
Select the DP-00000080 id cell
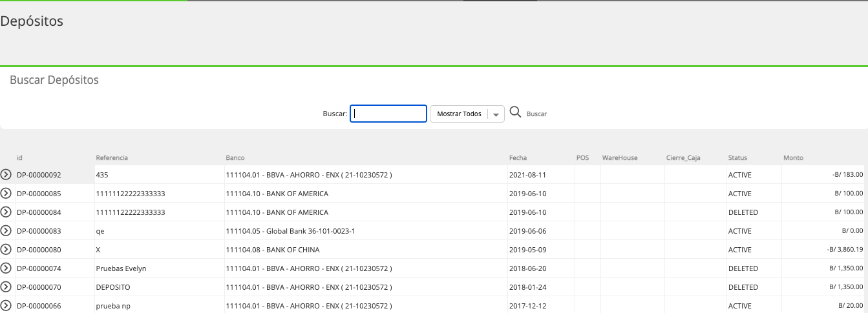pos(54,250)
